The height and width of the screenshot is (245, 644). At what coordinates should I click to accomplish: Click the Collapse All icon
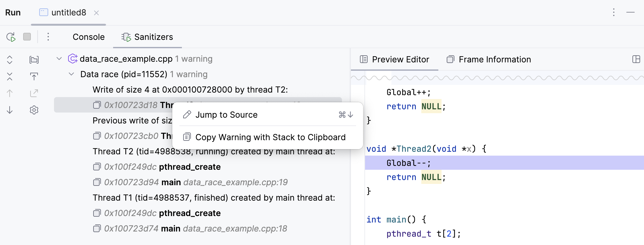10,77
